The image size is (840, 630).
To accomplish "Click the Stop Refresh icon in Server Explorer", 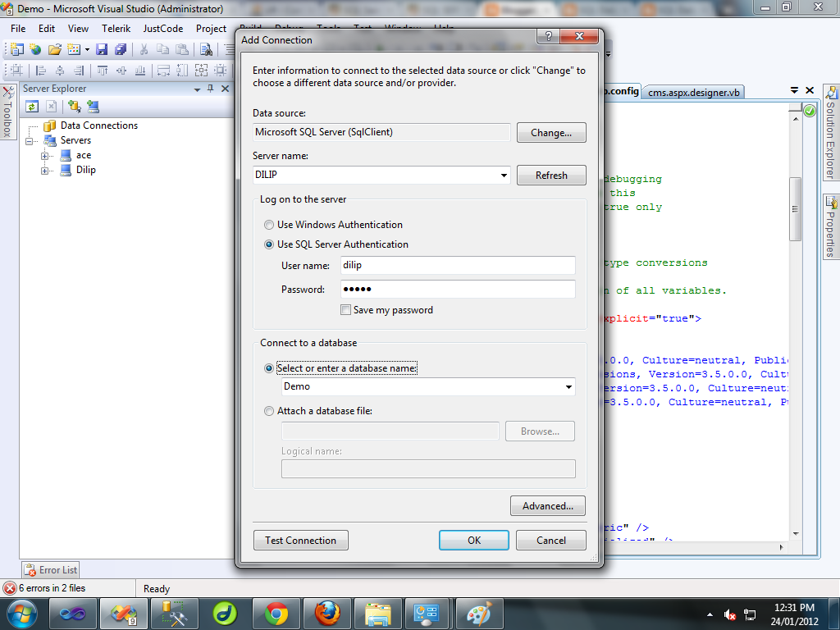I will click(51, 107).
